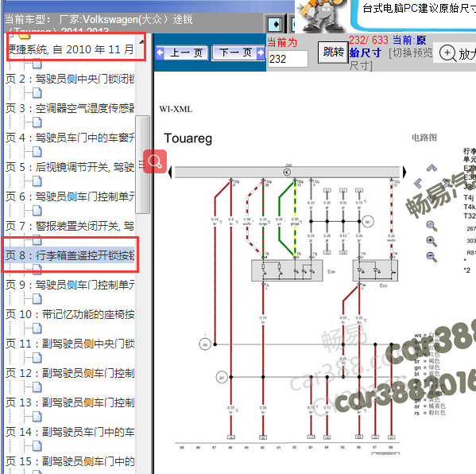This screenshot has width=476, height=474.
Task: Open document icon below 页 6 row
Action: pyautogui.click(x=37, y=211)
